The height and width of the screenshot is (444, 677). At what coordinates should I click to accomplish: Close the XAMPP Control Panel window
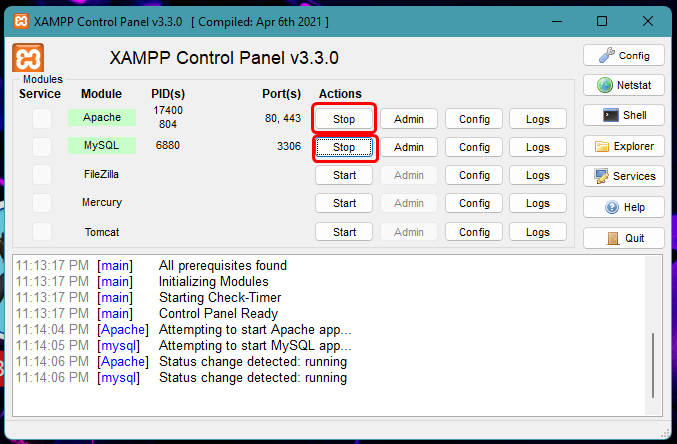[648, 21]
